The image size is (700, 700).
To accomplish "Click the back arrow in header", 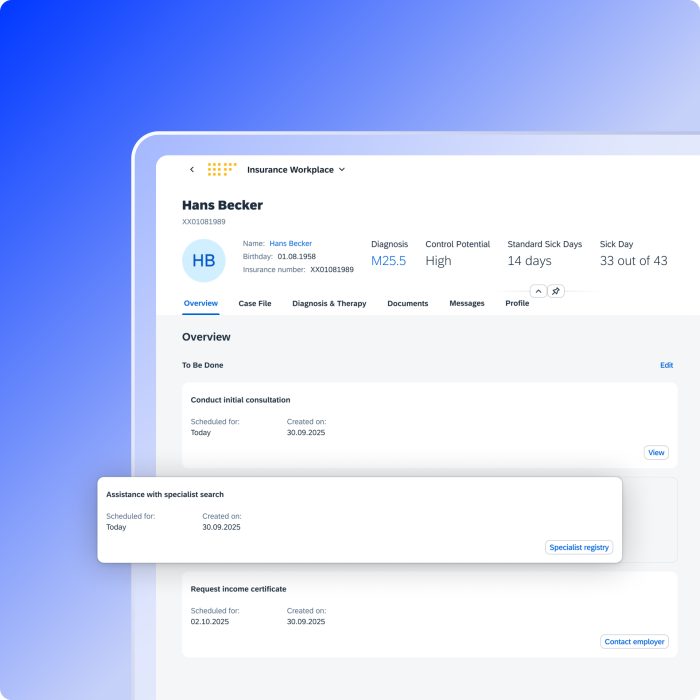I will [192, 170].
